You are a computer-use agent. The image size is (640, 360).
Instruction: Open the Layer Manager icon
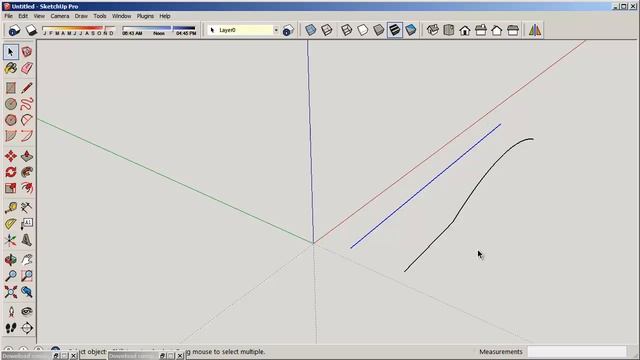pos(288,30)
